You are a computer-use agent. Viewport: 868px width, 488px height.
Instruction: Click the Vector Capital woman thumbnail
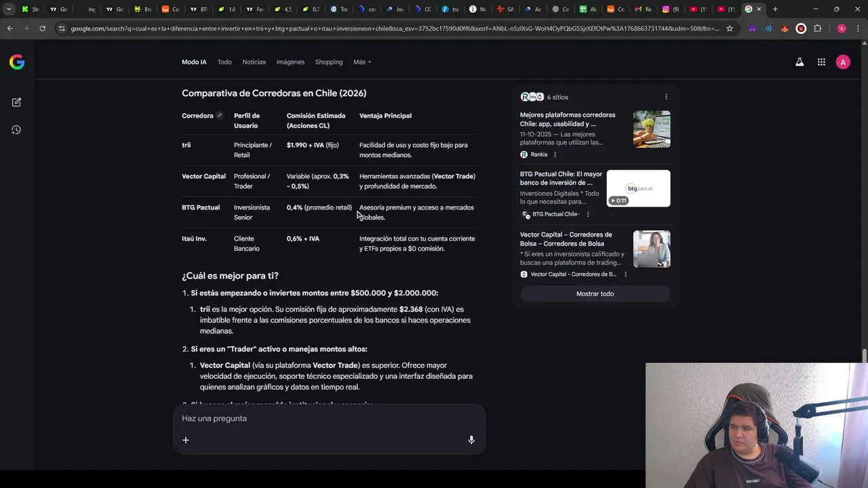[x=652, y=249]
